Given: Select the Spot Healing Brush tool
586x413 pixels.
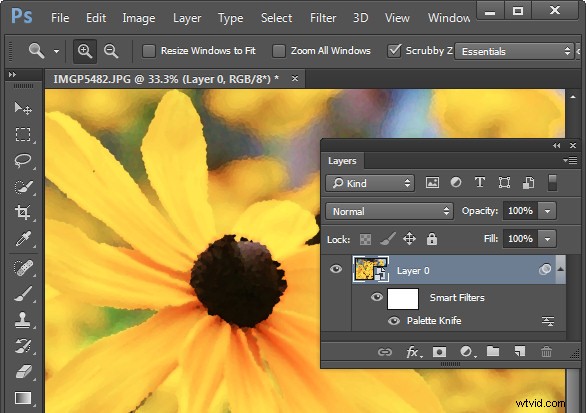Looking at the screenshot, I should 23,268.
